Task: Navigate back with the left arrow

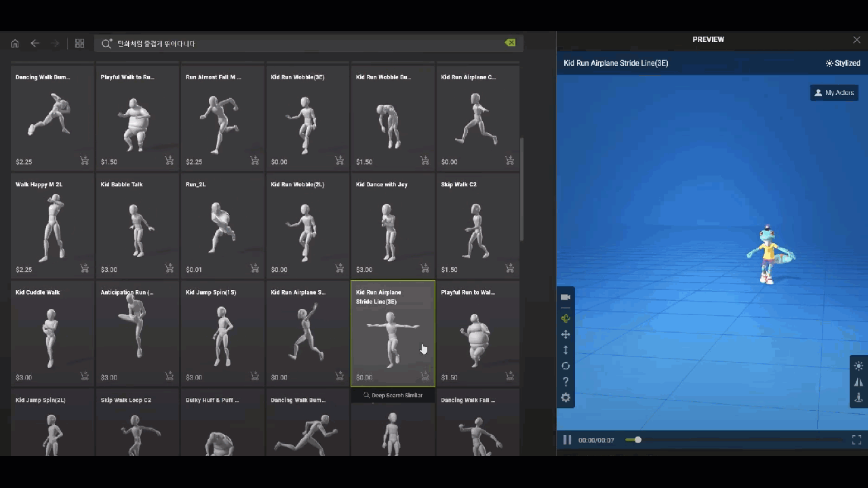Action: pos(35,43)
